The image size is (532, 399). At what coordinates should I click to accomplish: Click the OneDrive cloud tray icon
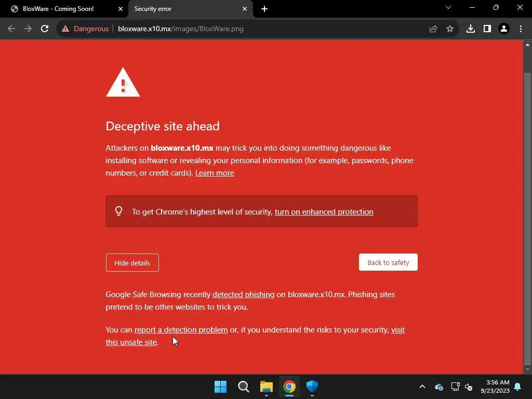[x=438, y=387]
